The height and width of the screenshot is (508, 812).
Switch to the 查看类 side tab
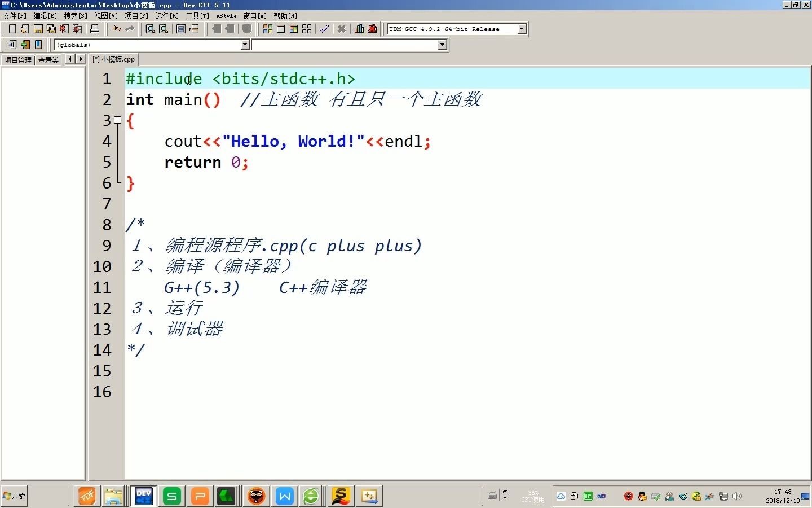(x=48, y=60)
